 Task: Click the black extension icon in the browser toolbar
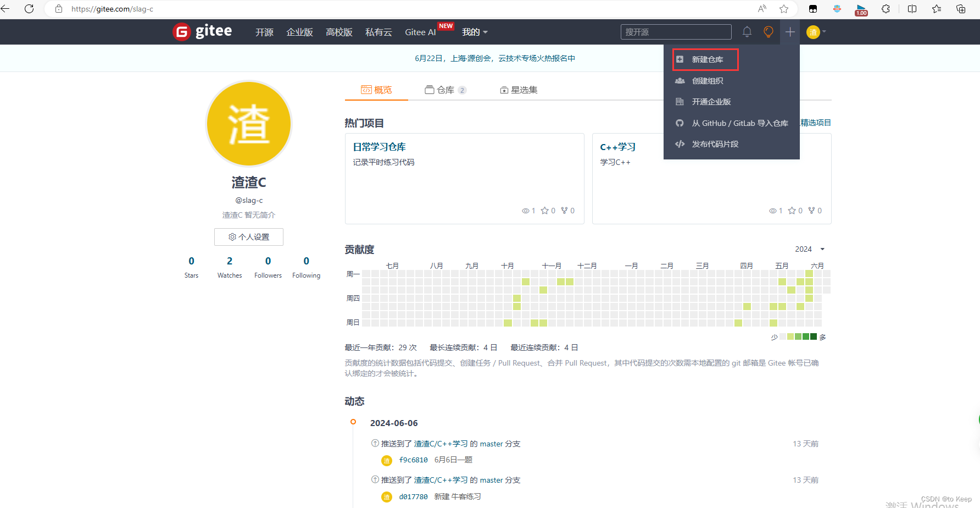(x=813, y=9)
